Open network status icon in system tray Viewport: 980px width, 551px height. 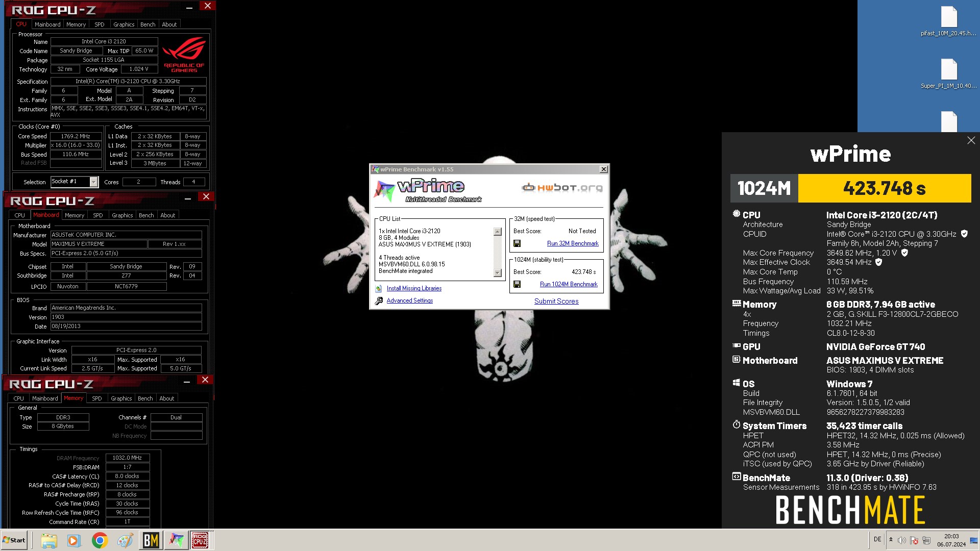[926, 540]
